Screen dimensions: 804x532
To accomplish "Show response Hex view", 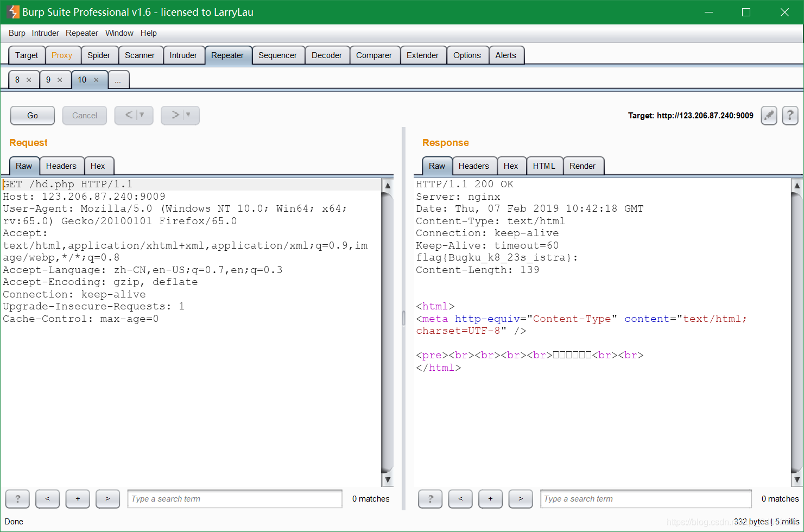I will coord(511,166).
